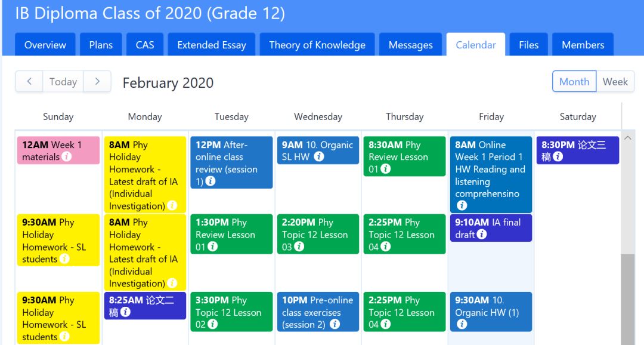Open info icon on After-online class review event
644x345 pixels.
click(x=210, y=181)
